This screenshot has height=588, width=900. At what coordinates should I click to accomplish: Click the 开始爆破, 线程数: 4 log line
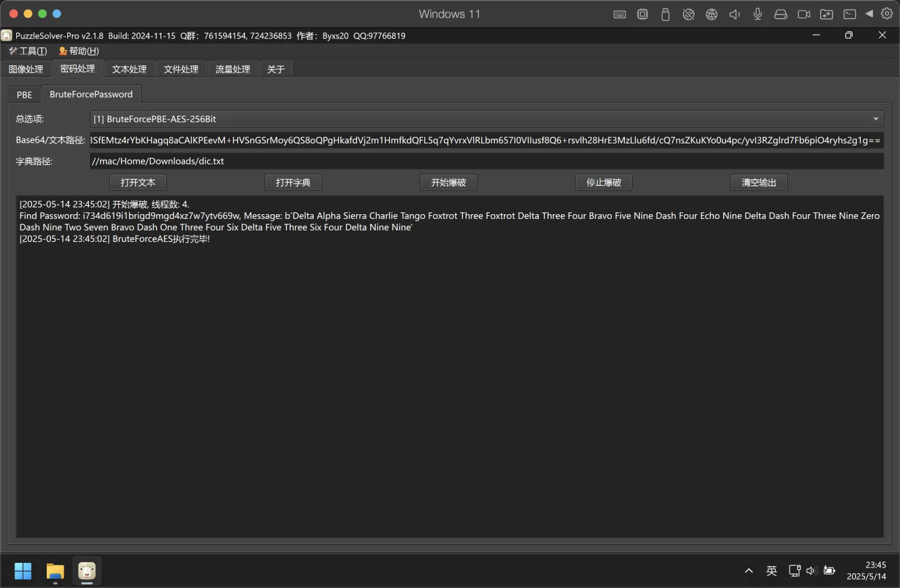[x=104, y=205]
